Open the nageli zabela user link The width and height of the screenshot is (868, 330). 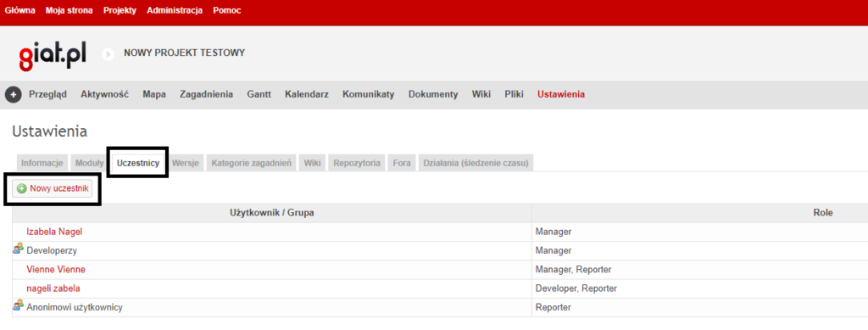click(53, 288)
